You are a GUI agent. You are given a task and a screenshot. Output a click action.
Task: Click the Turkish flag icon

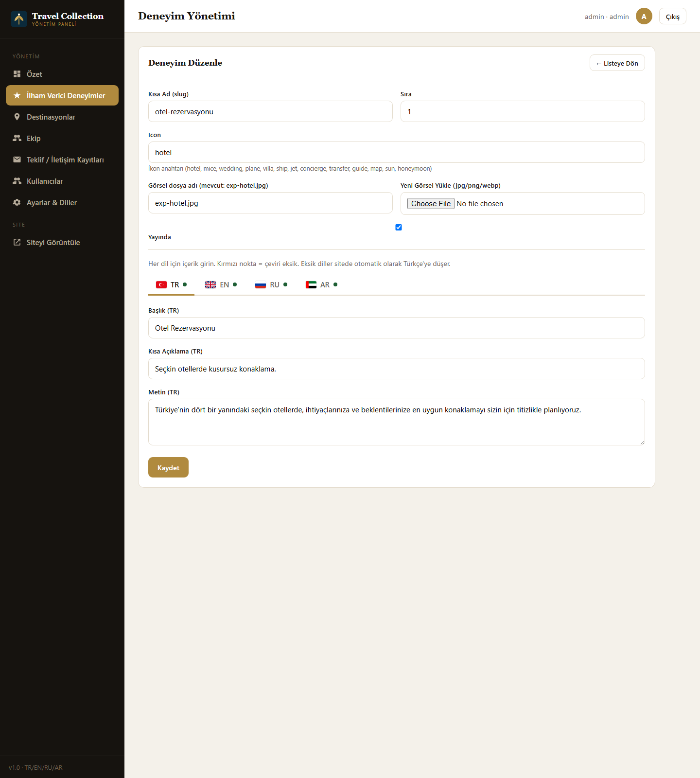(161, 285)
